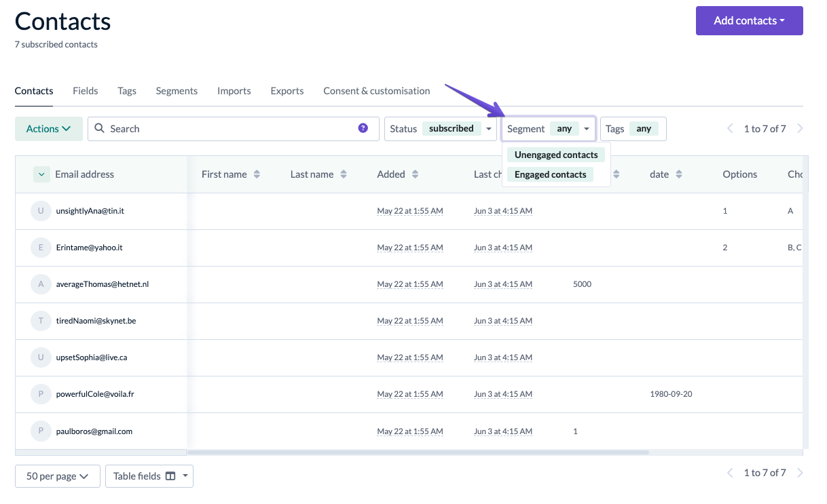Open the Add contacts dropdown button
Screen dimensions: 827x504
click(x=750, y=20)
